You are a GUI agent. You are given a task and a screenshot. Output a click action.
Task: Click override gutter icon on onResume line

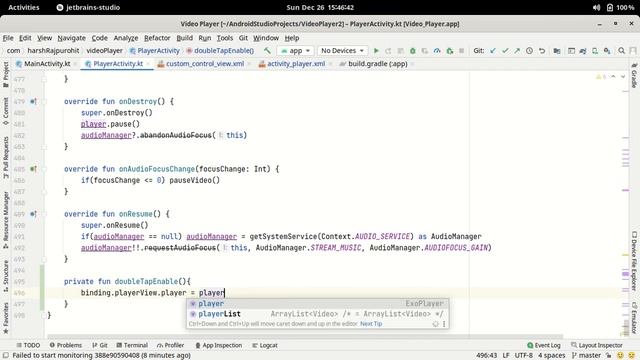[x=33, y=214]
